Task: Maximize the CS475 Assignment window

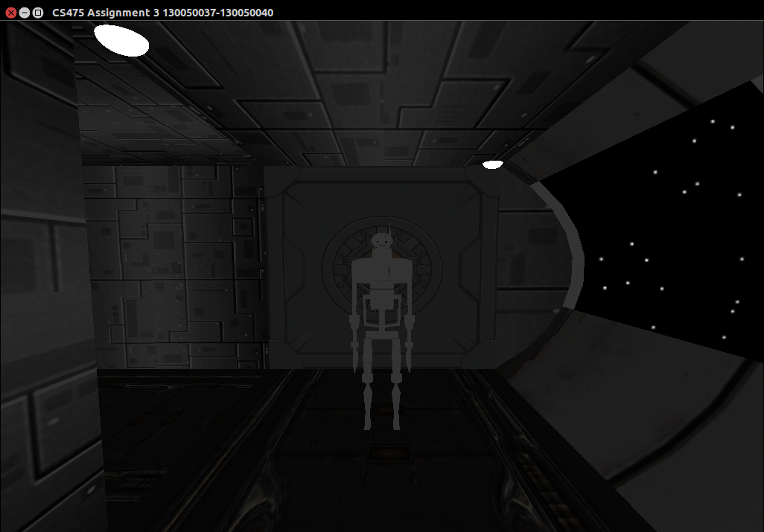Action: pyautogui.click(x=38, y=13)
